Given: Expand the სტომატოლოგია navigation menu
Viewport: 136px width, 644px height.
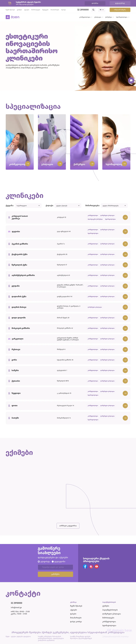Looking at the screenshot, I should pyautogui.click(x=123, y=17).
